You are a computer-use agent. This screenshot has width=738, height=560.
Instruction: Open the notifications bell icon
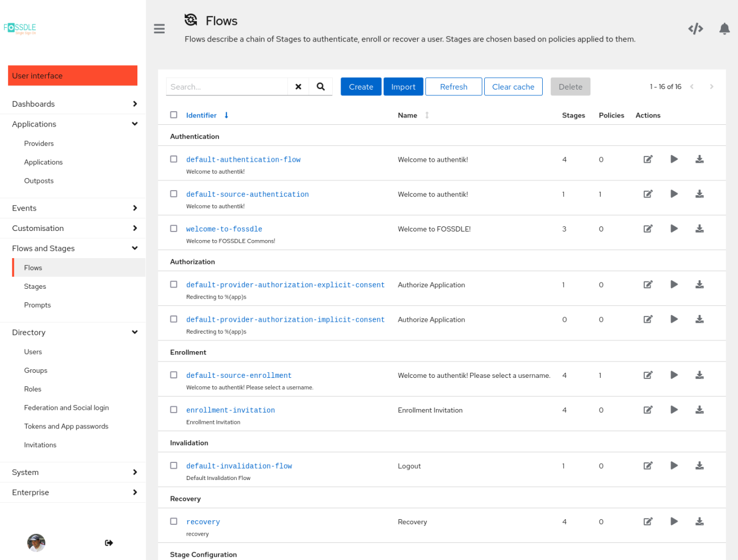pos(724,29)
